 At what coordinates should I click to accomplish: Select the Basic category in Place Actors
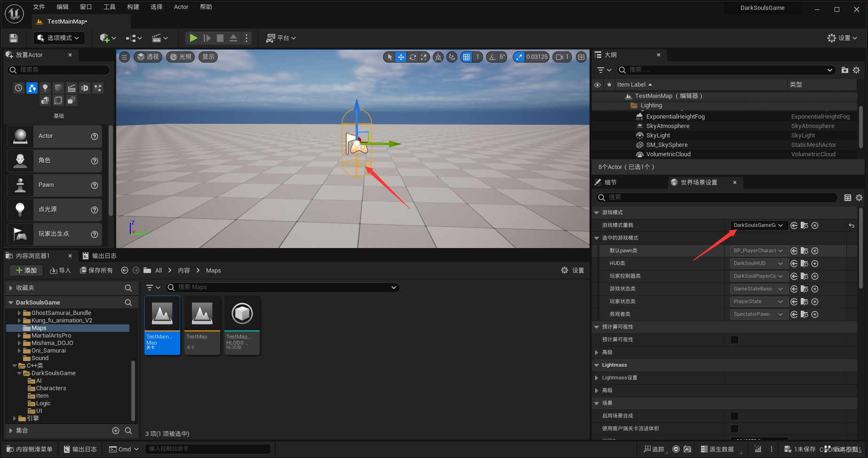[32, 88]
